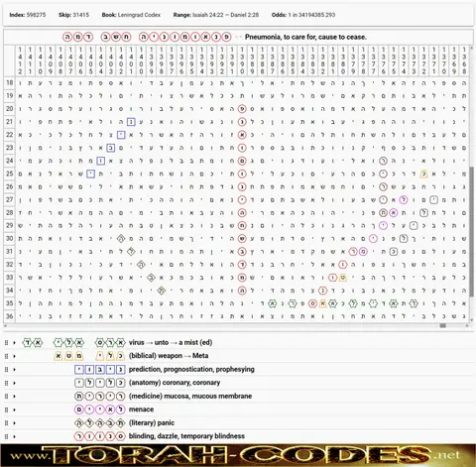The height and width of the screenshot is (467, 476).
Task: Select the 'menace' term text
Action: (141, 409)
